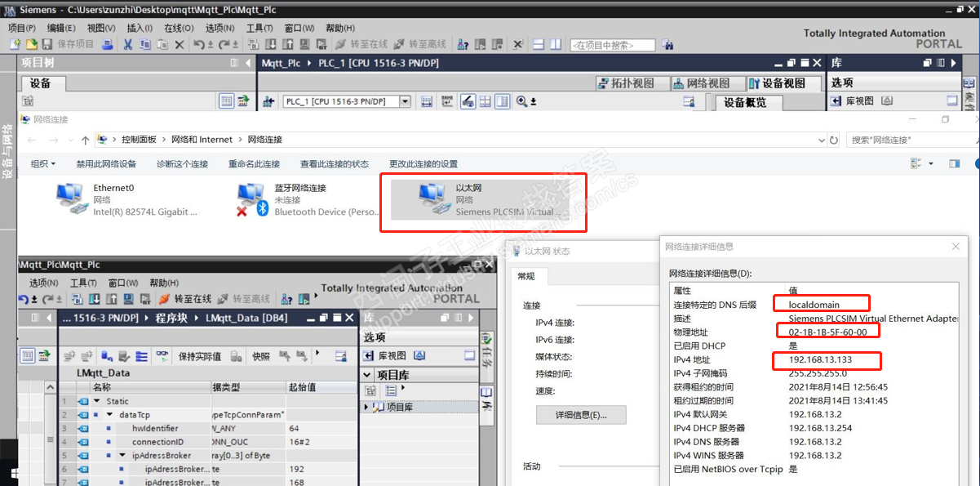Click 诊断这个连接
The width and height of the screenshot is (980, 486).
[182, 163]
